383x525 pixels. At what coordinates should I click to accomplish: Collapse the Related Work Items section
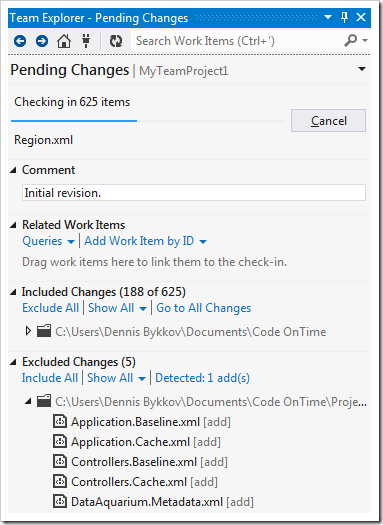tap(13, 225)
